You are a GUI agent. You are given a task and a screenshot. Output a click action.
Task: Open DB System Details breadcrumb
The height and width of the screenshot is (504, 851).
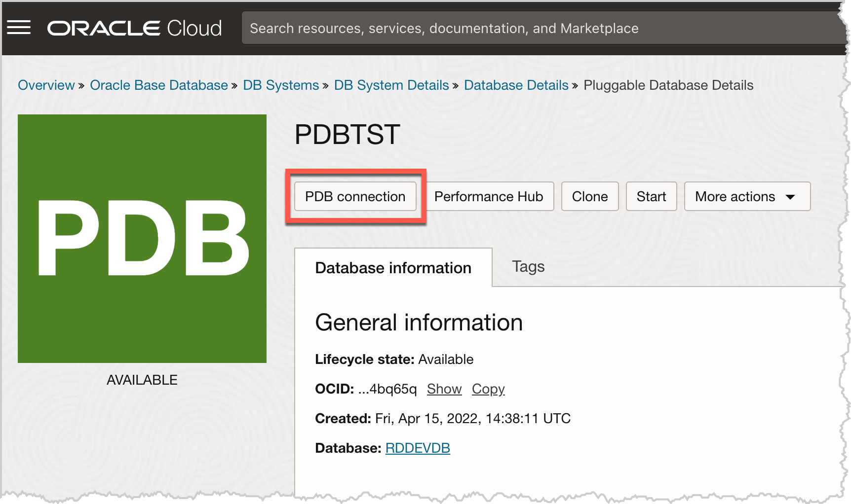point(391,85)
